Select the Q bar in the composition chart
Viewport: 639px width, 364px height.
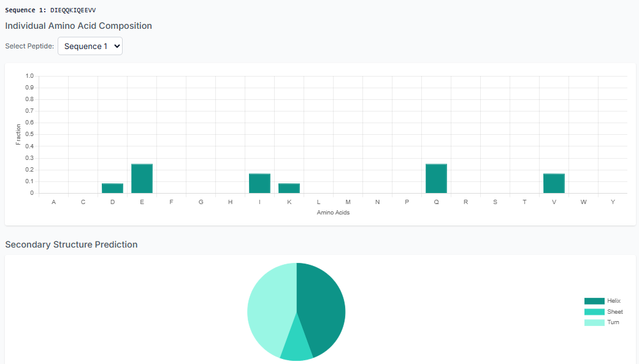click(x=436, y=177)
